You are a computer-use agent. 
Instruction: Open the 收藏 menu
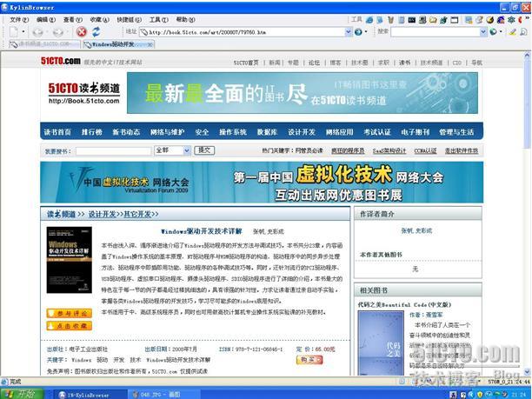99,20
